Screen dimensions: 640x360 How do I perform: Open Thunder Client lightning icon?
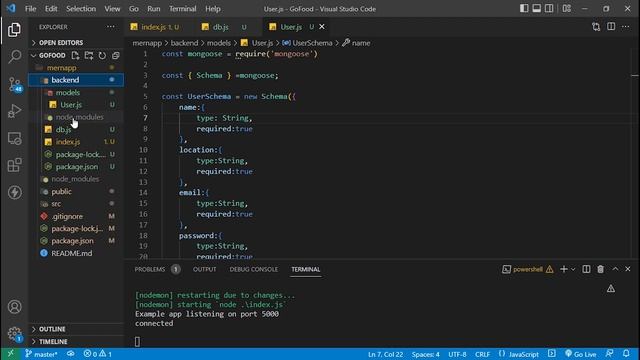coord(14,192)
